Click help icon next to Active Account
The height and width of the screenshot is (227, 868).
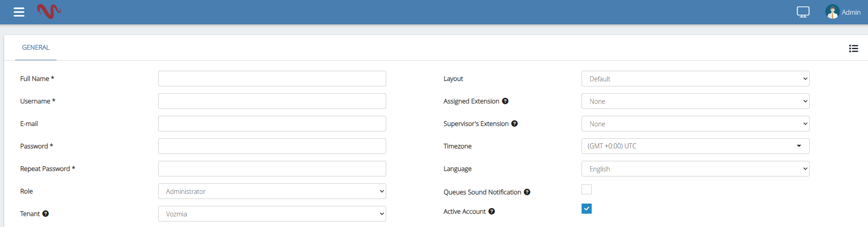click(x=491, y=211)
